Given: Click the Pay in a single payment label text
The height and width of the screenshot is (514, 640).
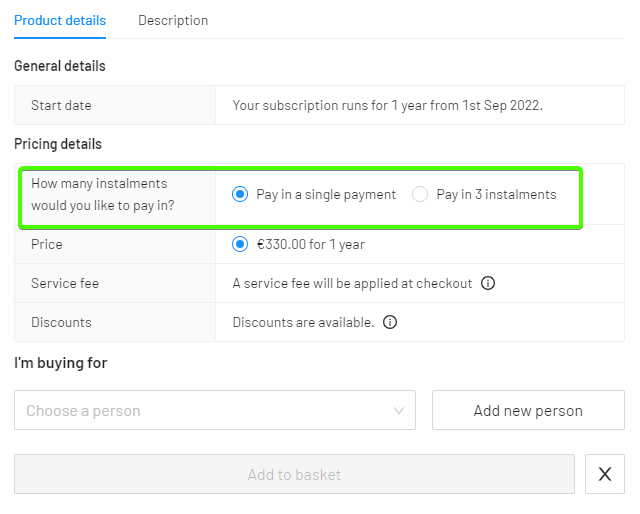Looking at the screenshot, I should (326, 194).
